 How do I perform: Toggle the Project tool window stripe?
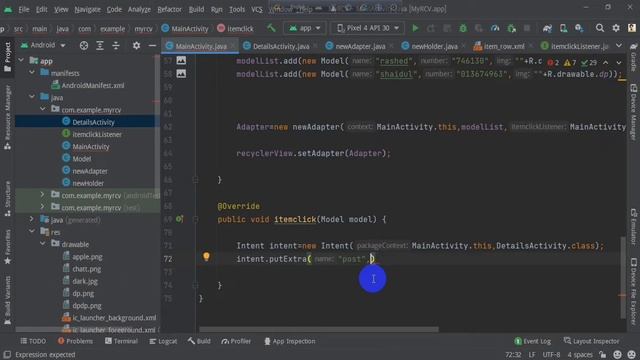pyautogui.click(x=7, y=57)
